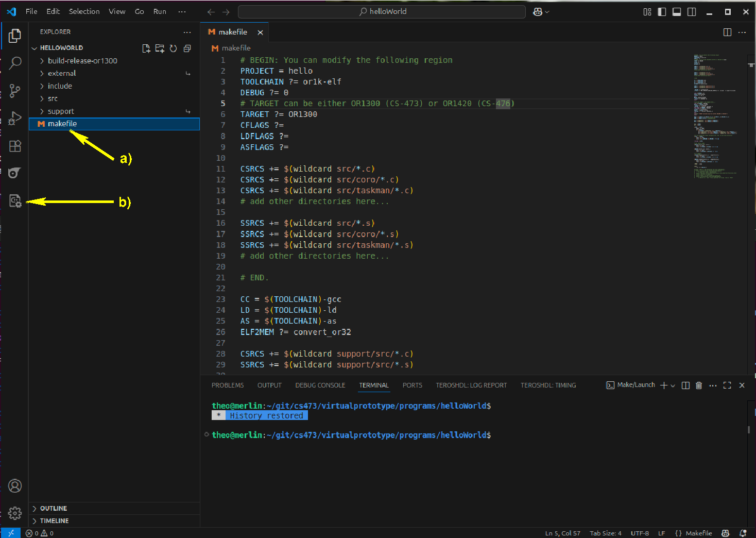Open Explorer views and more actions
Image resolution: width=756 pixels, height=538 pixels.
187,32
